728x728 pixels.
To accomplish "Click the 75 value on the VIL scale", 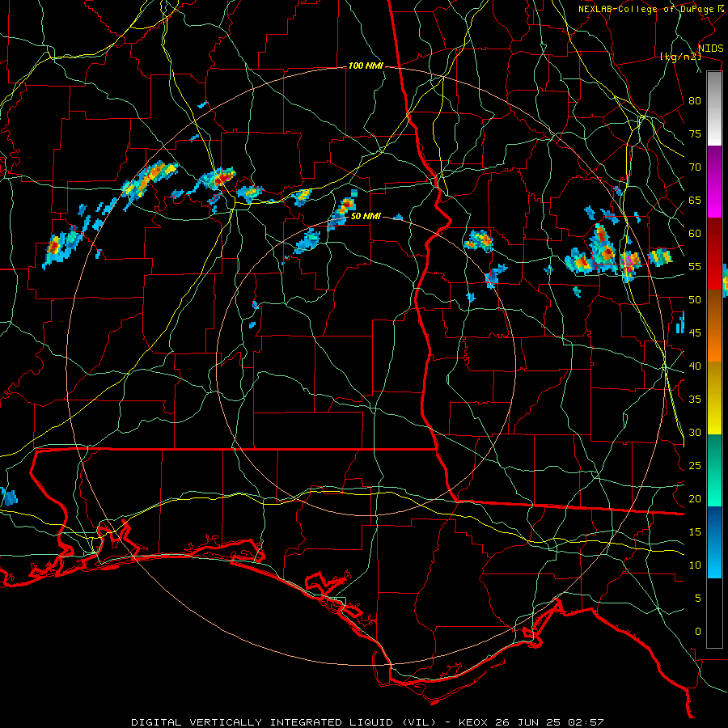I will click(695, 134).
